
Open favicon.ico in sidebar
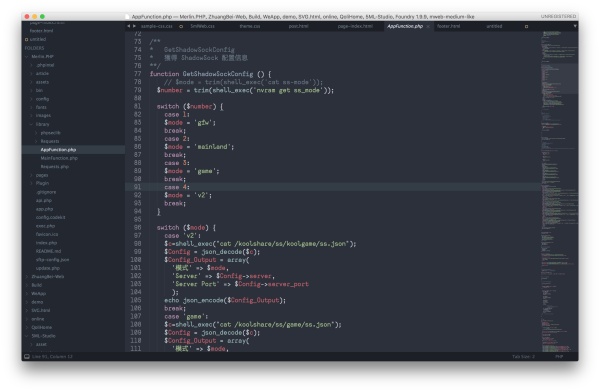47,234
